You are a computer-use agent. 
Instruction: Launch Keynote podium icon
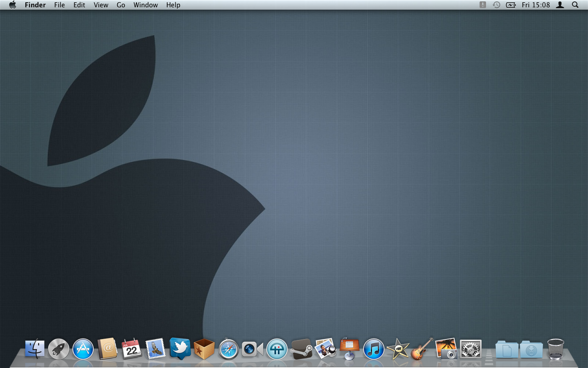(350, 349)
